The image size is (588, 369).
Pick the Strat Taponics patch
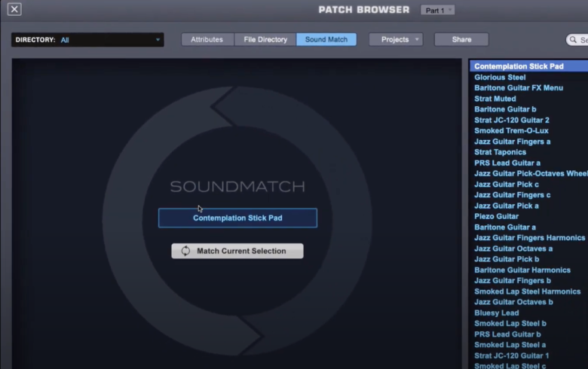(500, 152)
